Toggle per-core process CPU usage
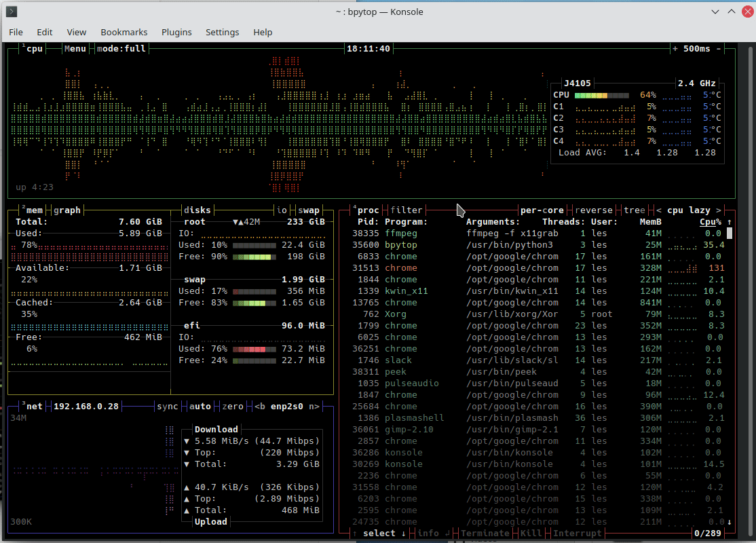 542,210
